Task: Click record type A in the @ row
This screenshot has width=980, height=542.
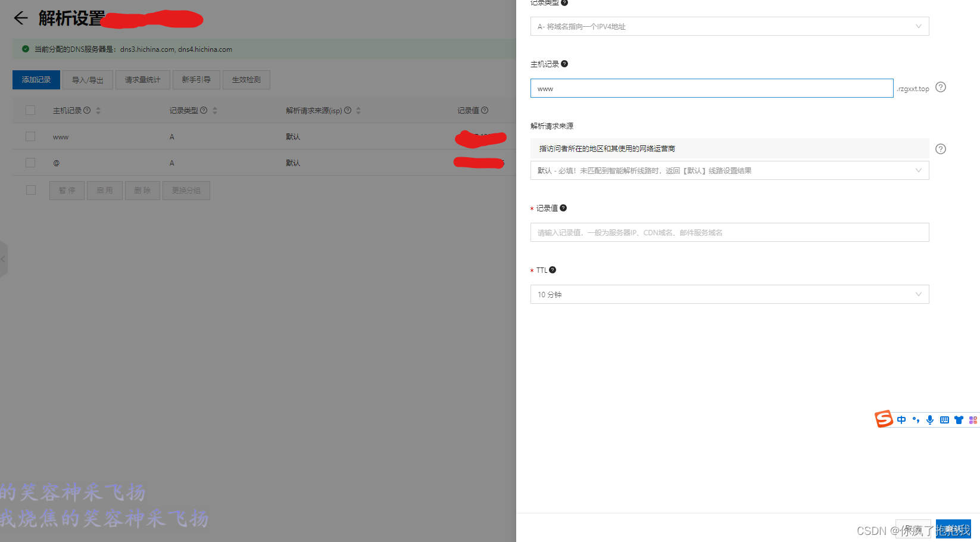Action: pos(172,163)
